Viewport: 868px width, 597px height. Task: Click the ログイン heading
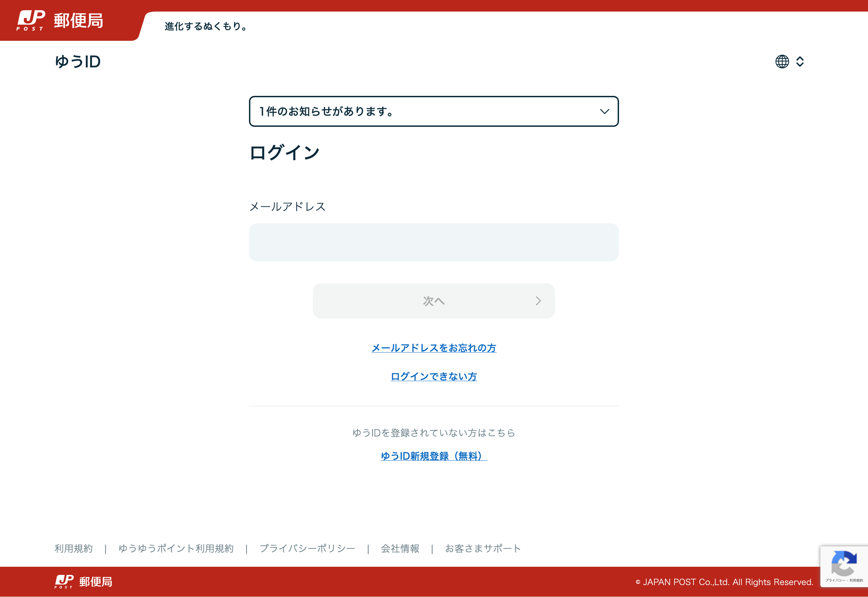(284, 153)
